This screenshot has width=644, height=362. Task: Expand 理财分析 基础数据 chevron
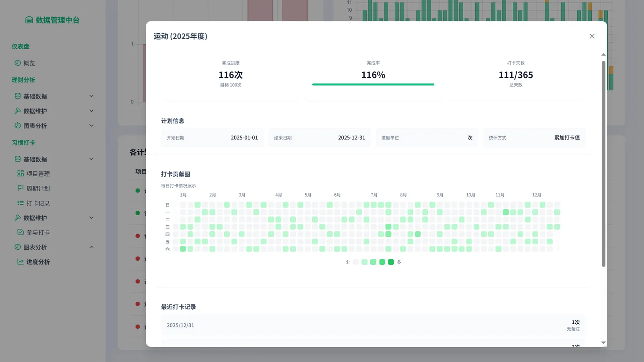pyautogui.click(x=91, y=96)
